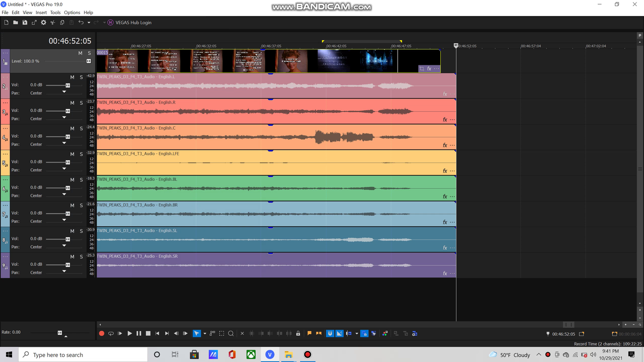Open the Edit menu
This screenshot has width=644, height=362.
tap(16, 13)
